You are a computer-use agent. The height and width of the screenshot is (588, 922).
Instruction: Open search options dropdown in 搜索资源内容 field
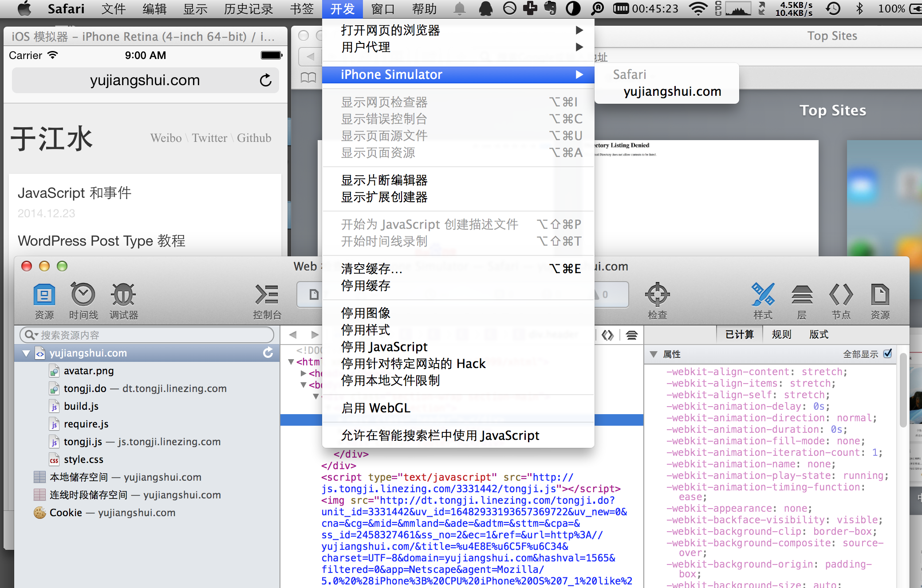pos(31,335)
